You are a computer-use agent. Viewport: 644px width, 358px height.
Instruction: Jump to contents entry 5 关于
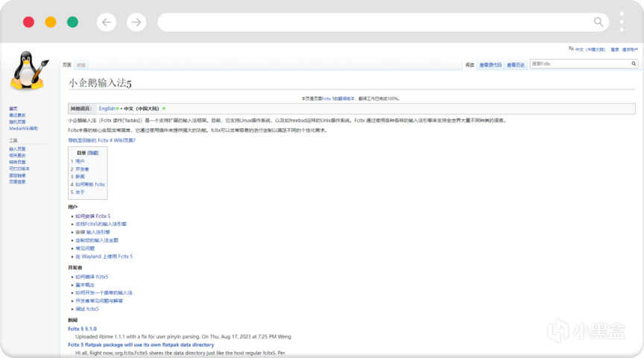(78, 192)
